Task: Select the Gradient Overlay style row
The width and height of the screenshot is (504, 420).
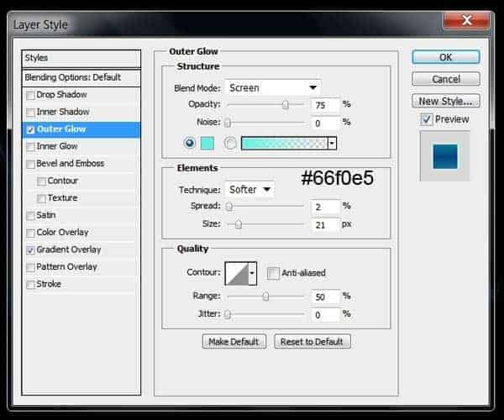Action: (x=81, y=249)
